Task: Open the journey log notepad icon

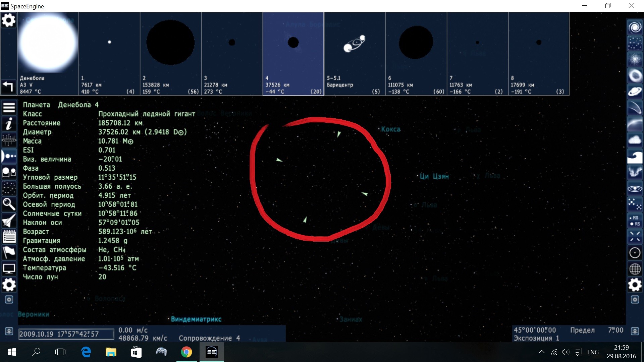Action: click(x=9, y=236)
